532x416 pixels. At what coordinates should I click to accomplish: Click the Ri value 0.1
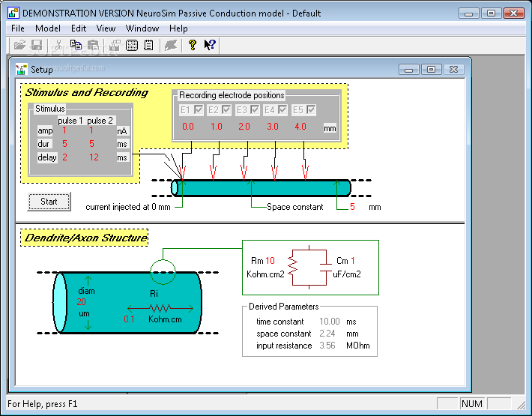pos(129,319)
